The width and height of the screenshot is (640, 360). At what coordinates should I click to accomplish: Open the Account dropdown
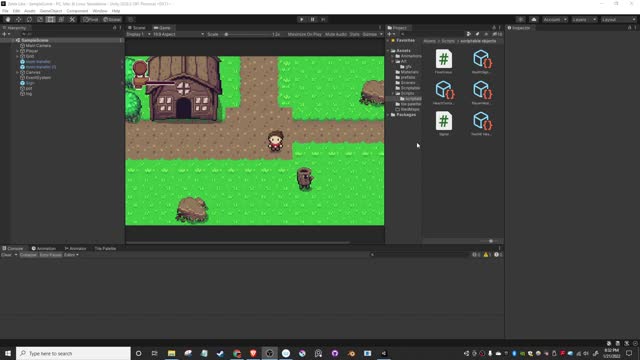(555, 20)
